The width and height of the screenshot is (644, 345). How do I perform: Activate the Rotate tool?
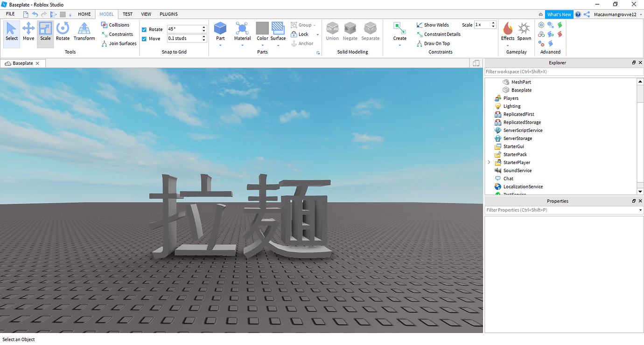63,33
